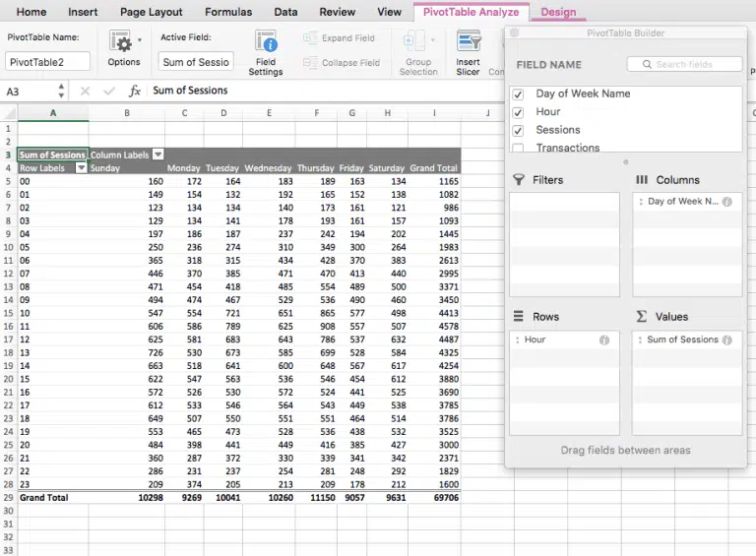Click info icon for Sum of Sessions value

tap(726, 340)
